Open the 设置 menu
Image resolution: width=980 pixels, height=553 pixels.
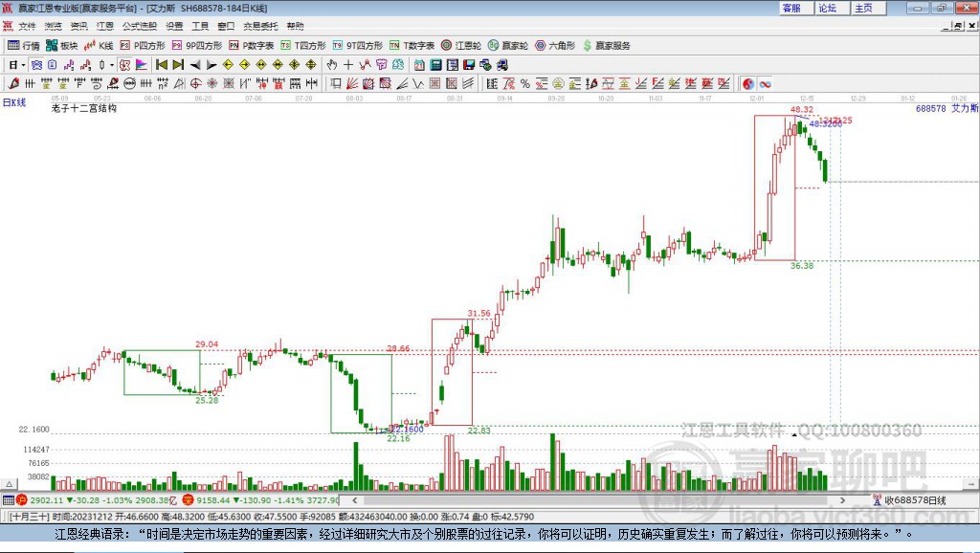tap(174, 26)
